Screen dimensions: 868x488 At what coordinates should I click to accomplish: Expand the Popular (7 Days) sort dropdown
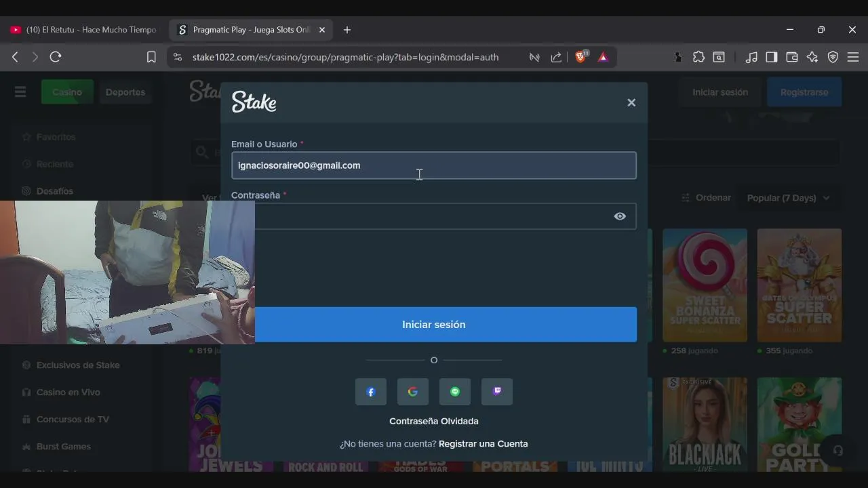(789, 198)
